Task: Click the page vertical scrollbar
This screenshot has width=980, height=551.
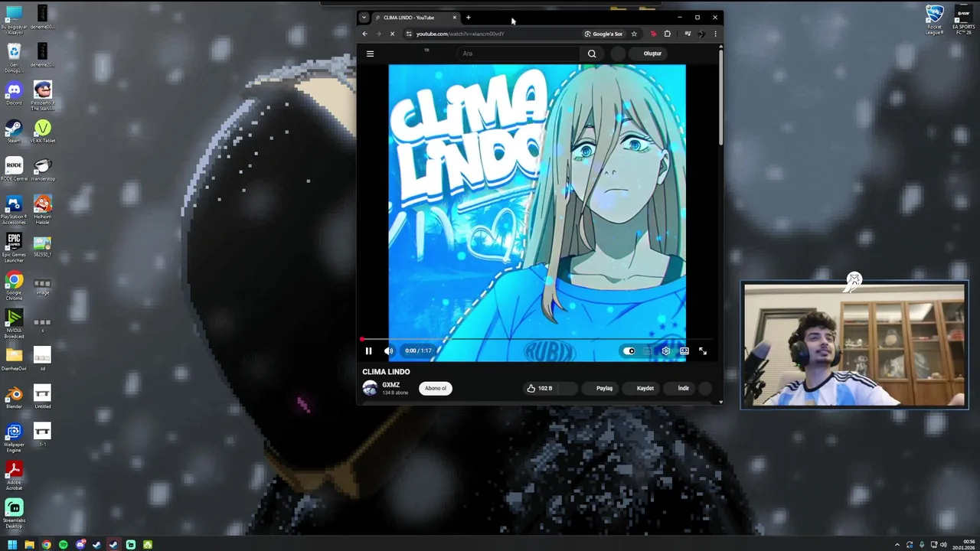Action: tap(720, 96)
